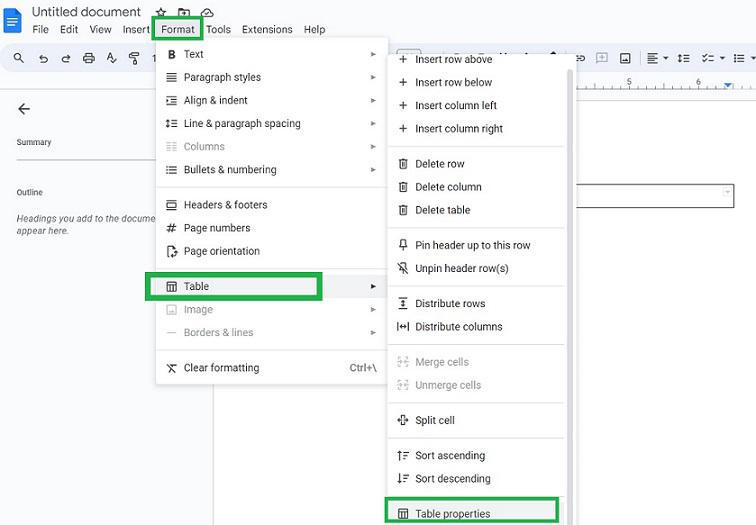Expand the Text submenu
756x525 pixels.
(271, 54)
